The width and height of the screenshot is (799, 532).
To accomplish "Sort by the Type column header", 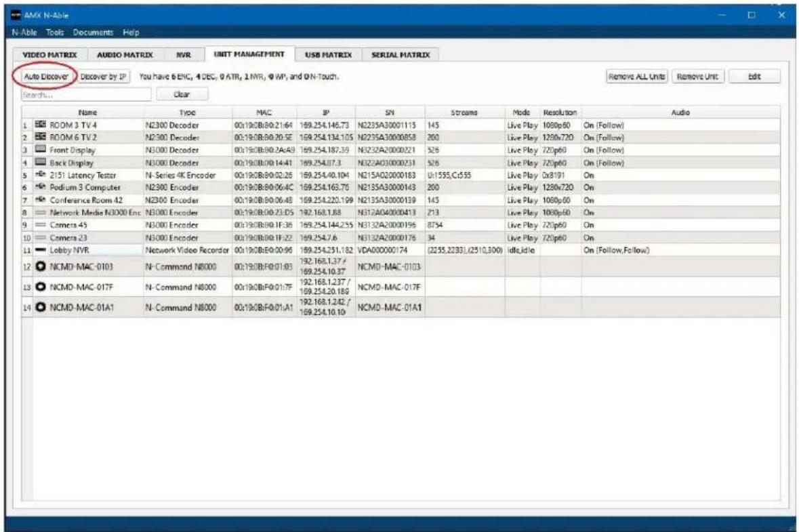I will (188, 112).
